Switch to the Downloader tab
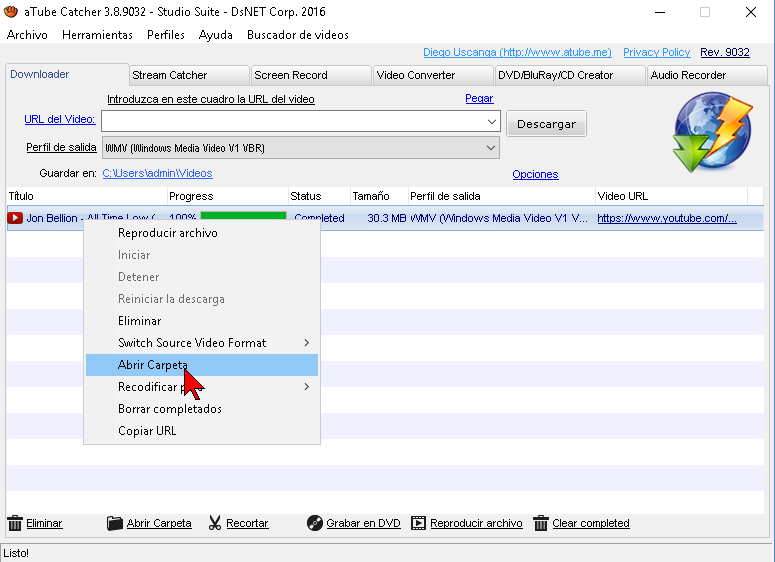This screenshot has height=562, width=775. pyautogui.click(x=67, y=74)
